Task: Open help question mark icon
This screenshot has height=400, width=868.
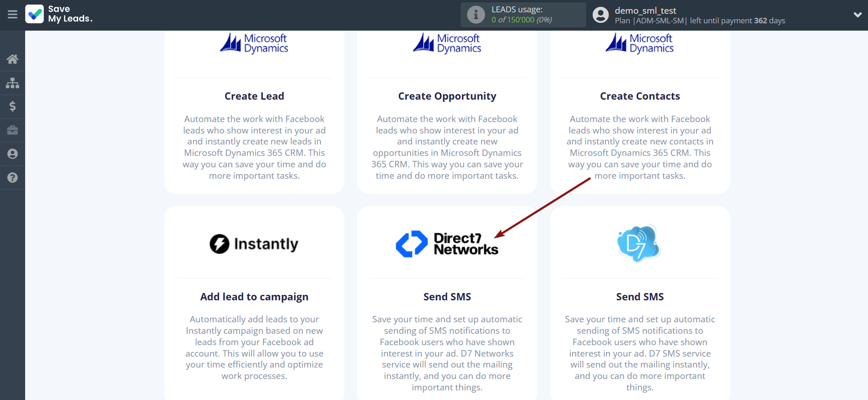Action: [x=12, y=178]
